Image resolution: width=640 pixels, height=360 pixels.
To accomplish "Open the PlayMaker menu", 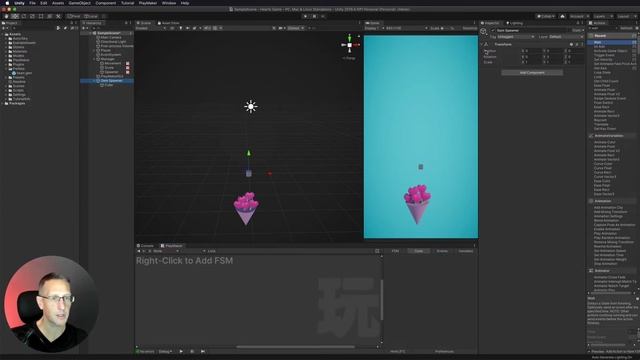I will pyautogui.click(x=148, y=3).
